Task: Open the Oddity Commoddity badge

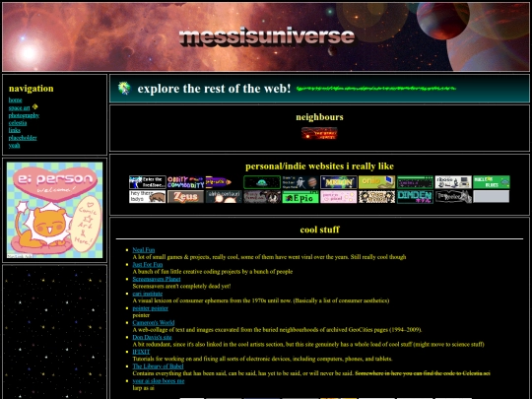Action: click(x=185, y=182)
